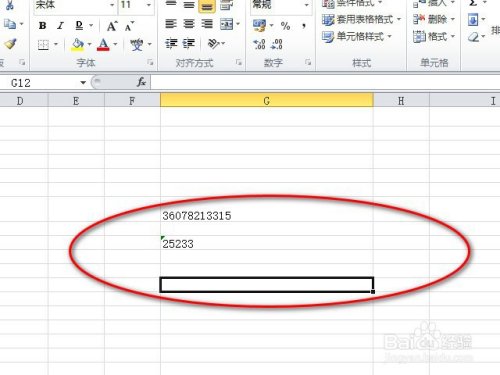Select middle vertical alignment icon
Screen dimensions: 500x375
pos(189,5)
